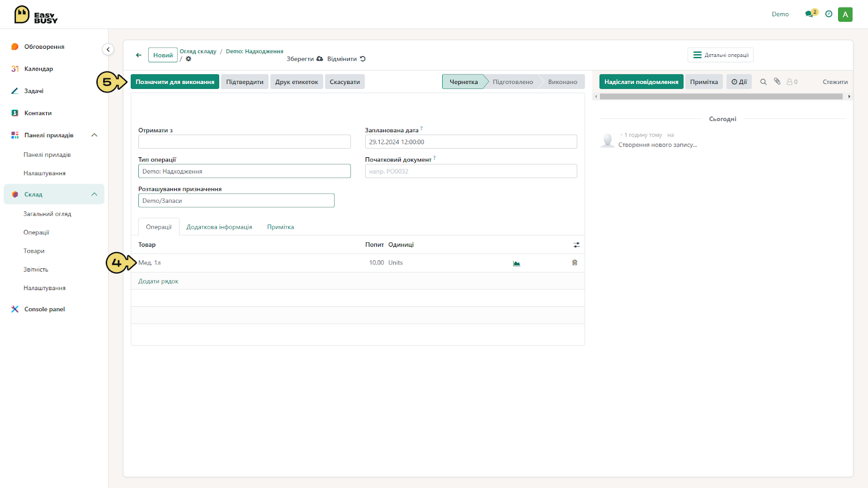The width and height of the screenshot is (868, 488).
Task: Collapse the sidebar with chevron button
Action: [108, 49]
